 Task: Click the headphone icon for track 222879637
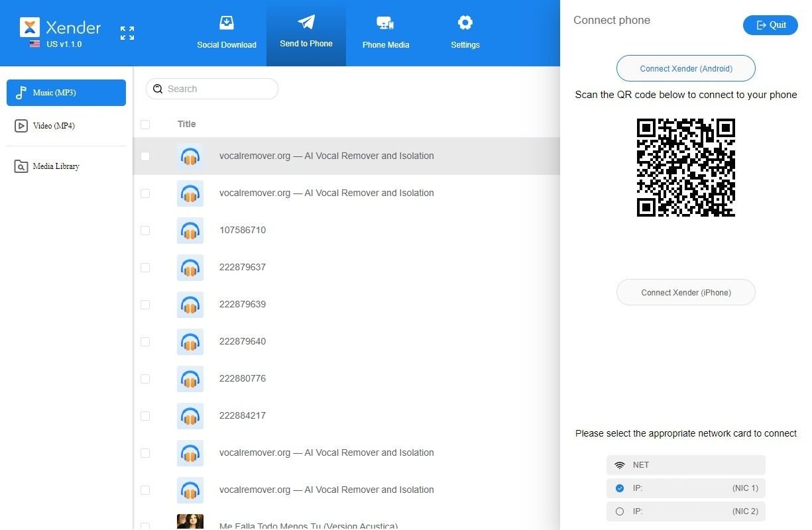click(190, 268)
